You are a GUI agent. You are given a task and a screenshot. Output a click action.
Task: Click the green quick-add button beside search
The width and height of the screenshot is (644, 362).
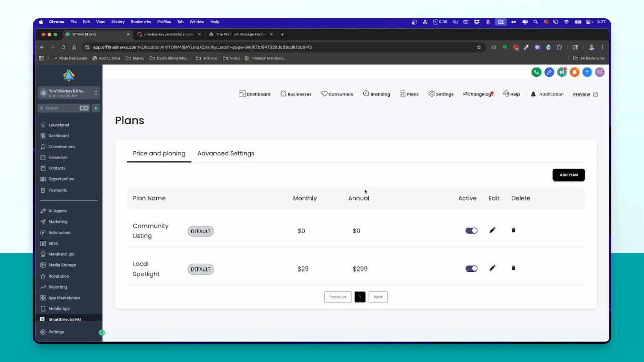coord(95,108)
